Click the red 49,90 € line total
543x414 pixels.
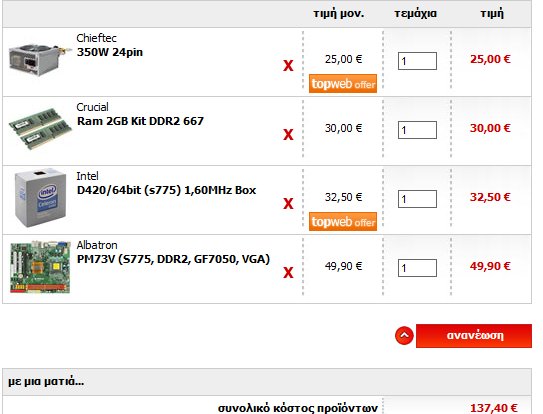click(x=490, y=266)
